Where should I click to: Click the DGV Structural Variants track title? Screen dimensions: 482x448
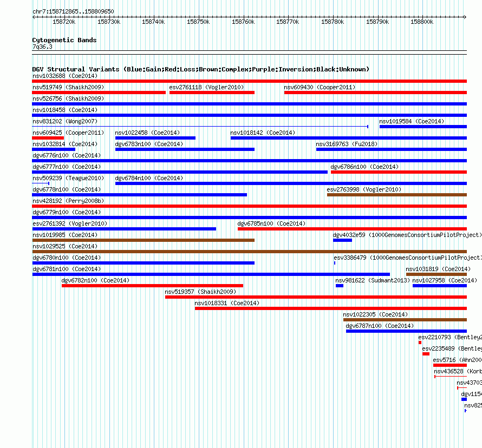pyautogui.click(x=201, y=69)
